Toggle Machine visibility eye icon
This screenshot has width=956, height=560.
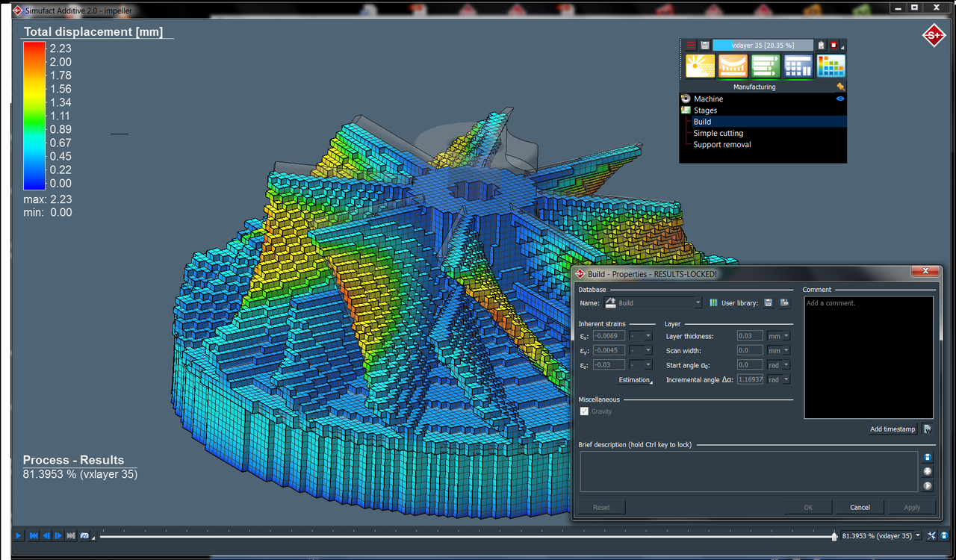[840, 99]
